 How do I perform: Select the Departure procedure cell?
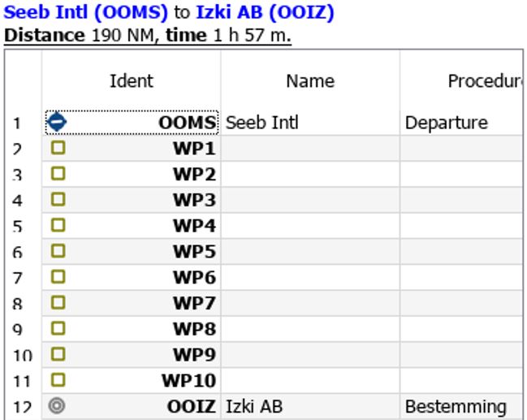462,123
